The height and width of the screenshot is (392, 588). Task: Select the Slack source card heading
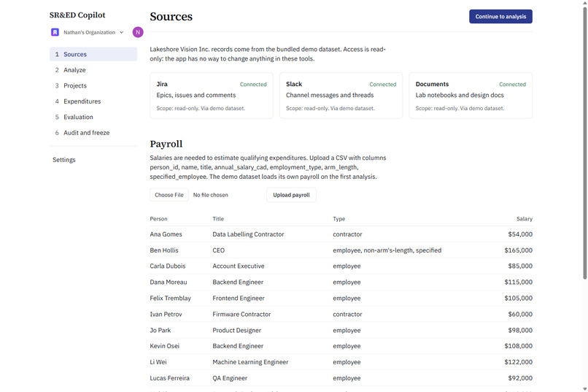coord(294,84)
